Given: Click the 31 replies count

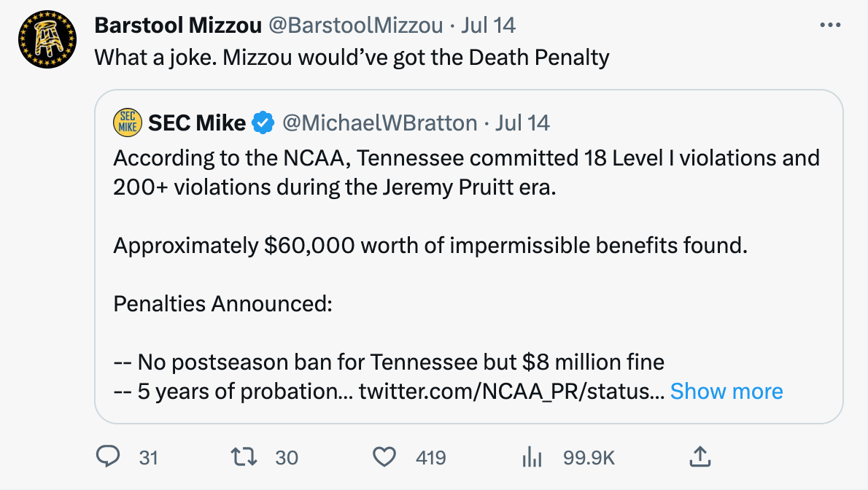Looking at the screenshot, I should tap(149, 457).
